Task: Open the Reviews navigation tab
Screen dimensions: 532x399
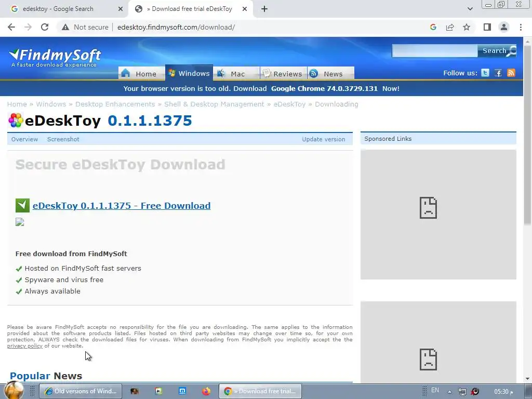Action: [283, 73]
